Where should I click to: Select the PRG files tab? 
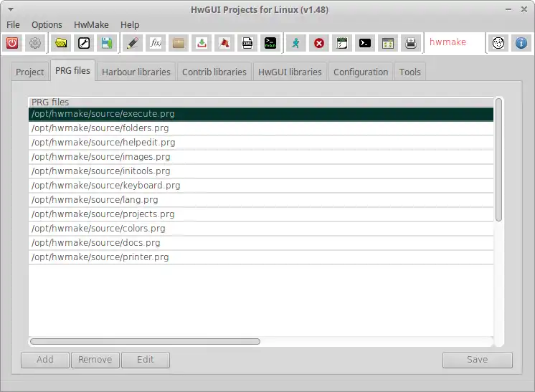pyautogui.click(x=72, y=70)
